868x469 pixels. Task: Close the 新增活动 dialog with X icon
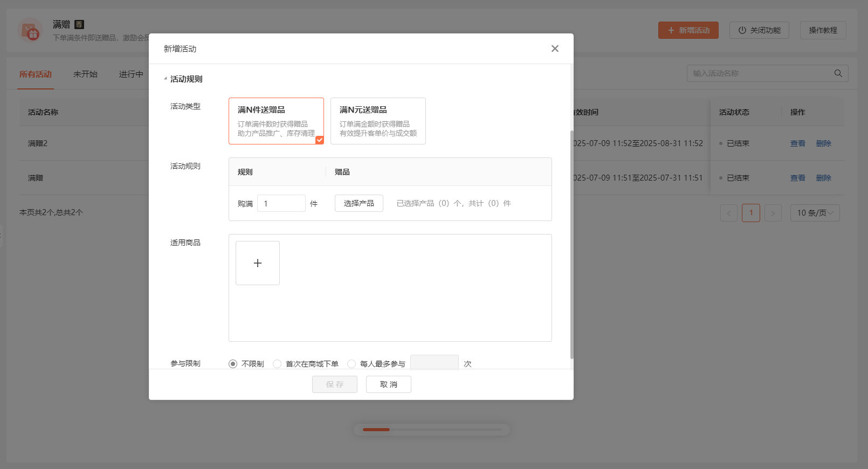pyautogui.click(x=555, y=49)
